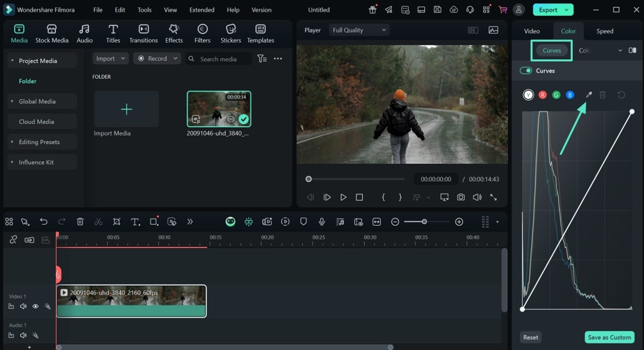Click the player volume speaker icon
The height and width of the screenshot is (350, 644).
coord(477,197)
